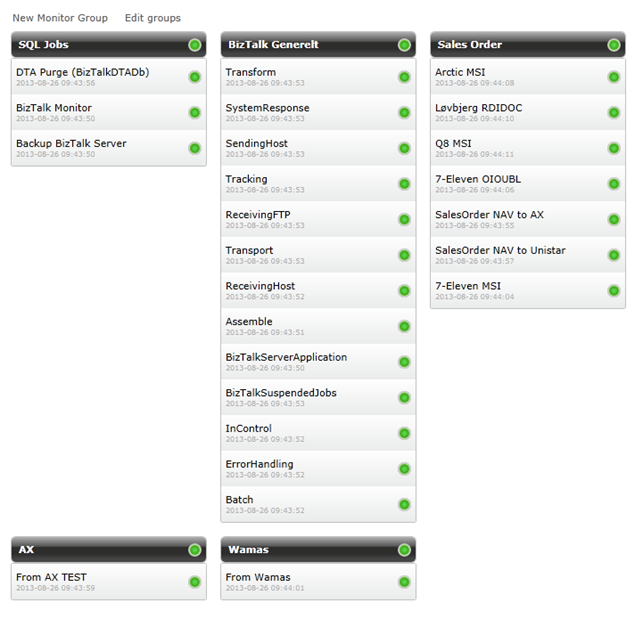Click the green indicator on BizTalkSuspendedJobs row
The width and height of the screenshot is (643, 619).
(x=404, y=398)
